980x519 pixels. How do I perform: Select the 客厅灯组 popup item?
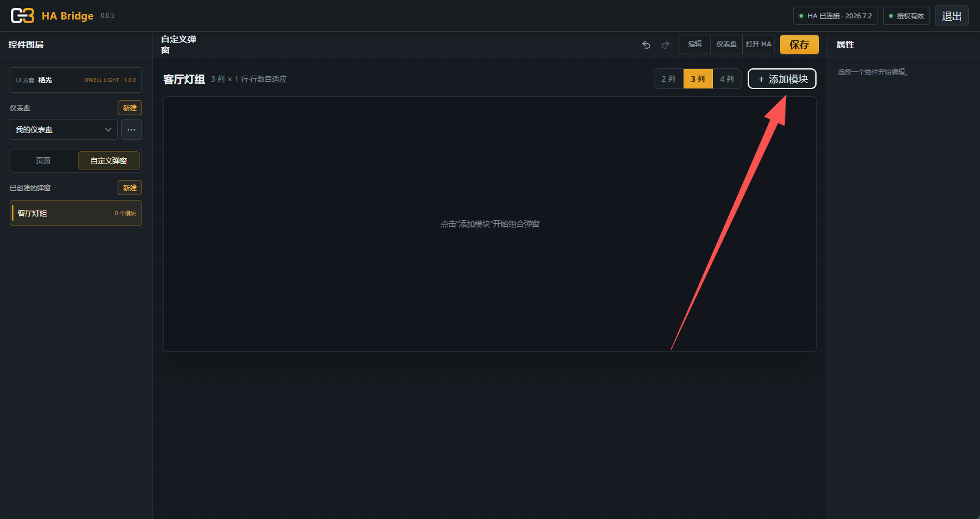[76, 213]
